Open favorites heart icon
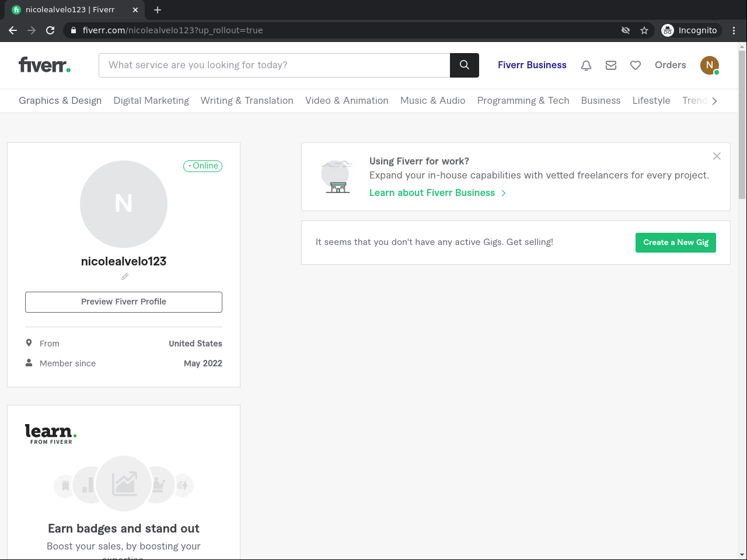Viewport: 747px width, 560px height. (x=636, y=65)
